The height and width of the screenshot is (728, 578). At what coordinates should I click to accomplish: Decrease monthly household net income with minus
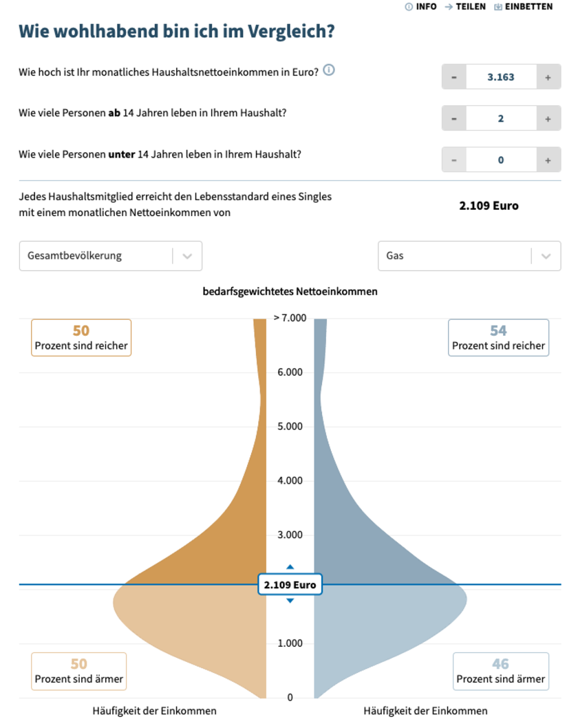coord(454,77)
